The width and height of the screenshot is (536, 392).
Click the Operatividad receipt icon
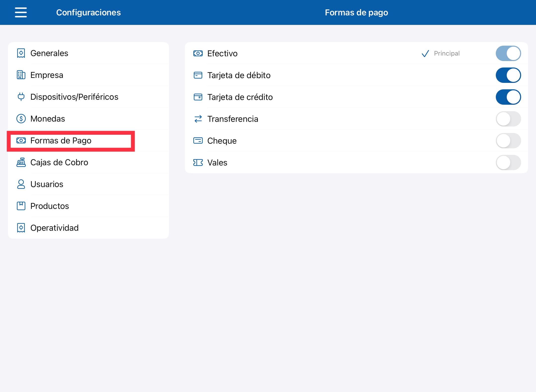click(21, 228)
